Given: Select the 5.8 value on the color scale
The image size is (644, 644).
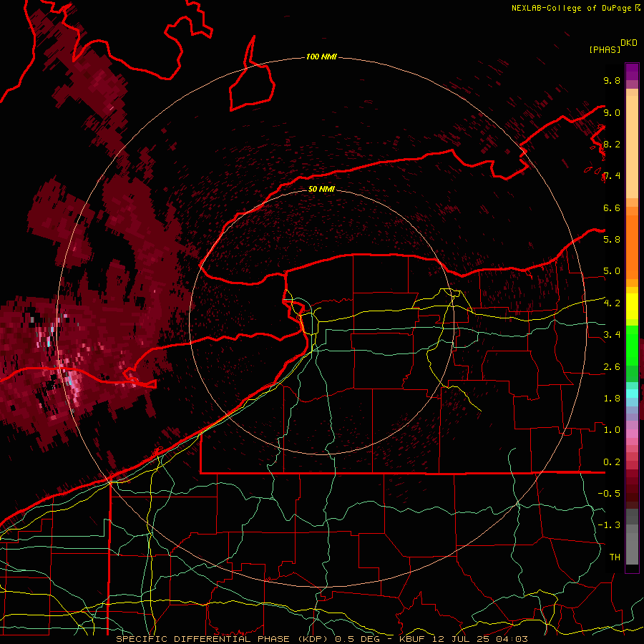Looking at the screenshot, I should 612,239.
